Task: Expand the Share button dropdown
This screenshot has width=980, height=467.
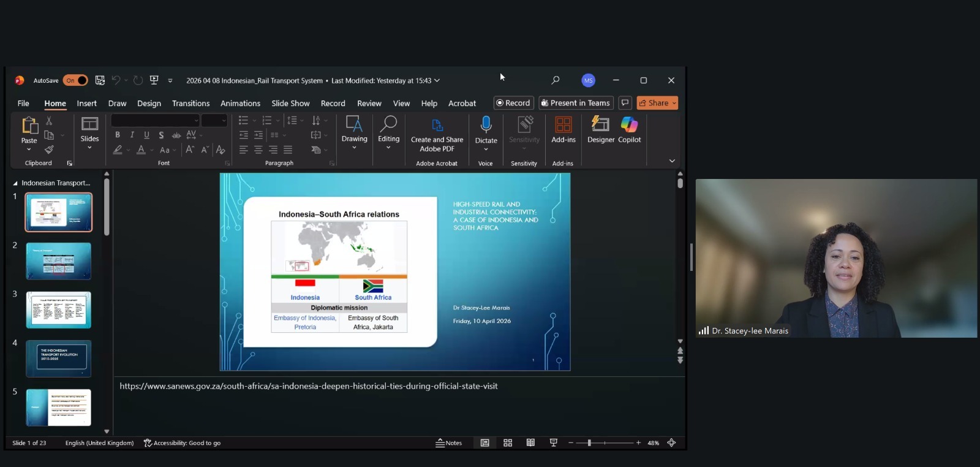Action: 674,103
